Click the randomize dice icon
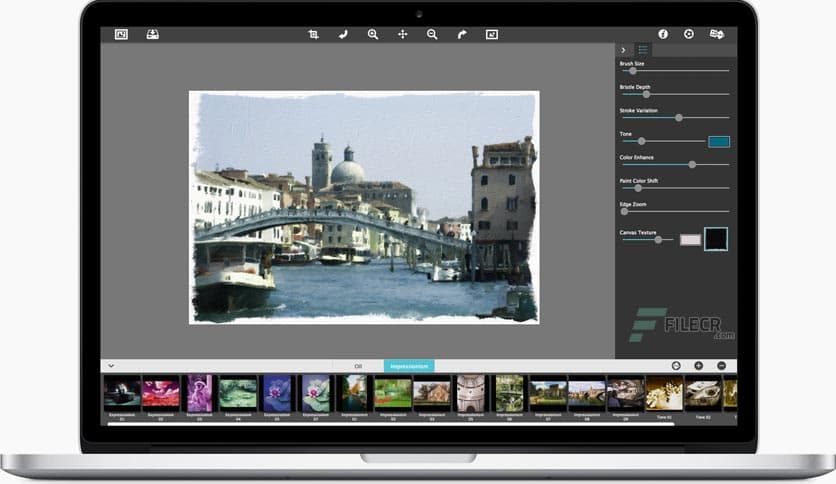This screenshot has width=836, height=484. [717, 34]
